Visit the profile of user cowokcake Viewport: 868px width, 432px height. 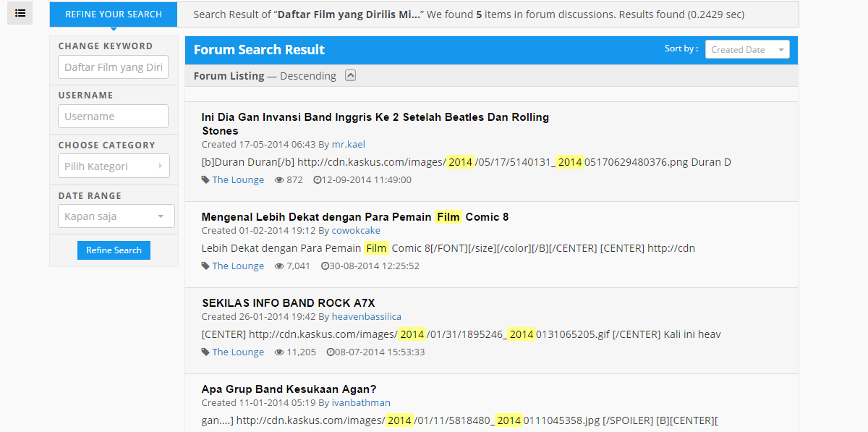356,230
